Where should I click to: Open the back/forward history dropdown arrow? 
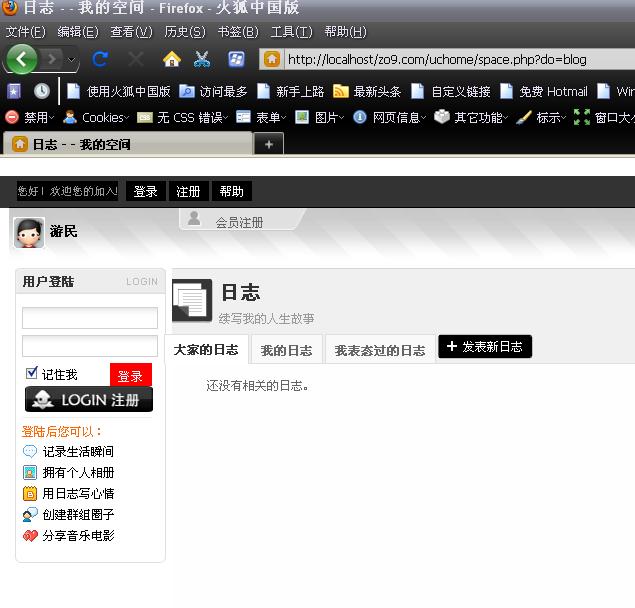[71, 60]
